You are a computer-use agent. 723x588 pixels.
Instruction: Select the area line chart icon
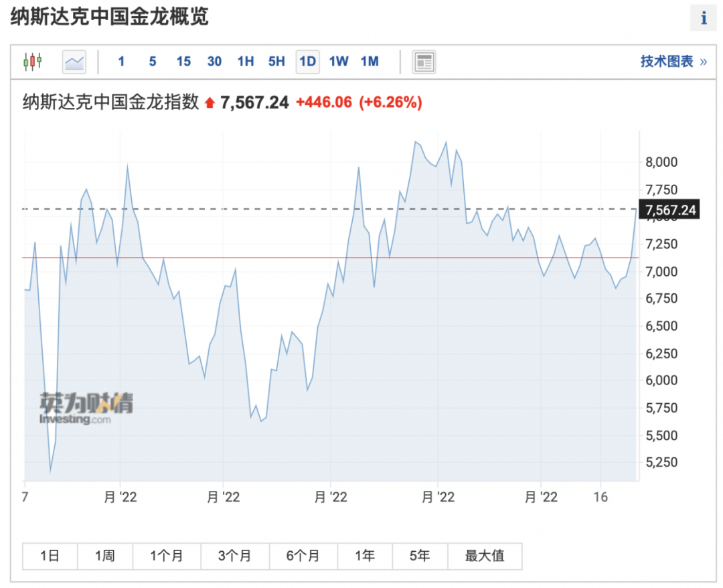click(x=74, y=62)
